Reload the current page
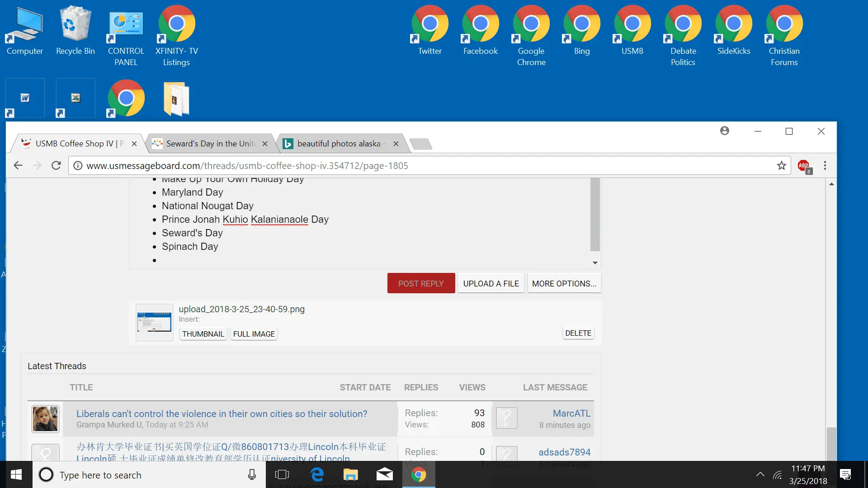This screenshot has height=488, width=868. (x=56, y=166)
